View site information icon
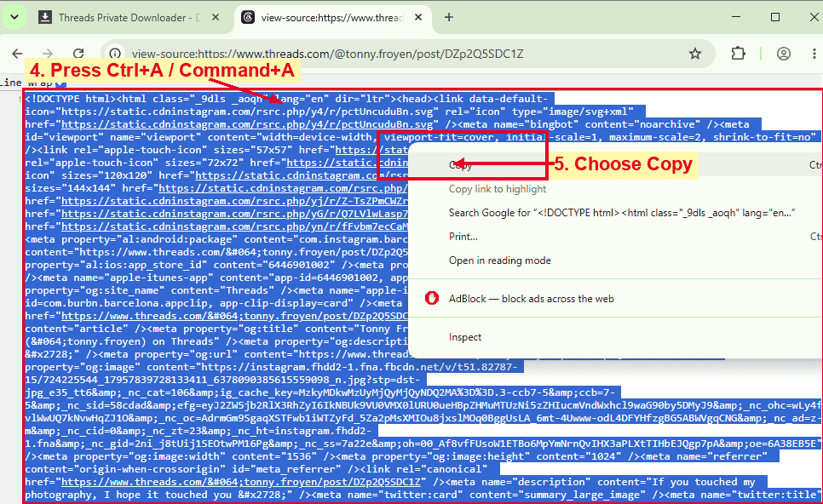The width and height of the screenshot is (823, 504). [115, 54]
